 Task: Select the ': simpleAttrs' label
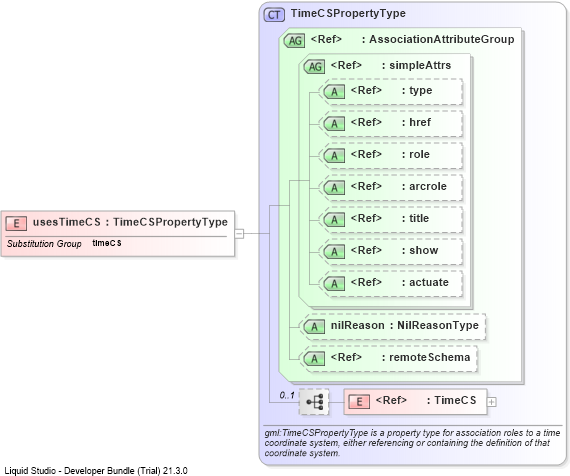(417, 65)
